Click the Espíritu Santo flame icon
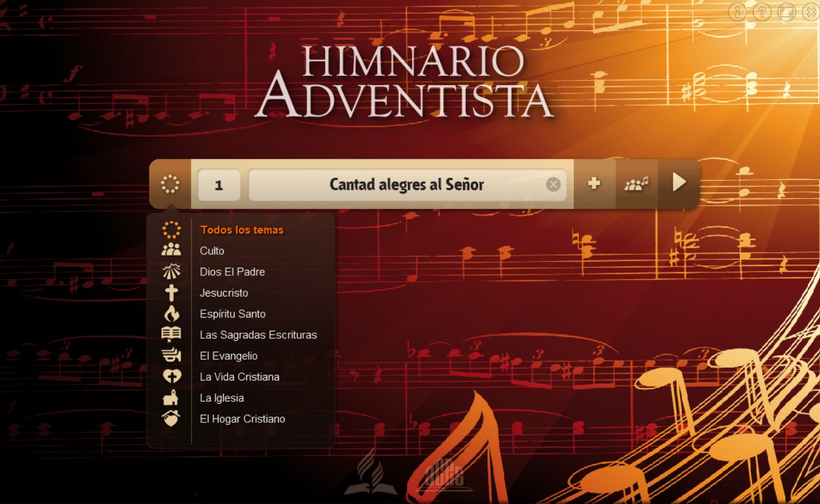 (x=172, y=313)
